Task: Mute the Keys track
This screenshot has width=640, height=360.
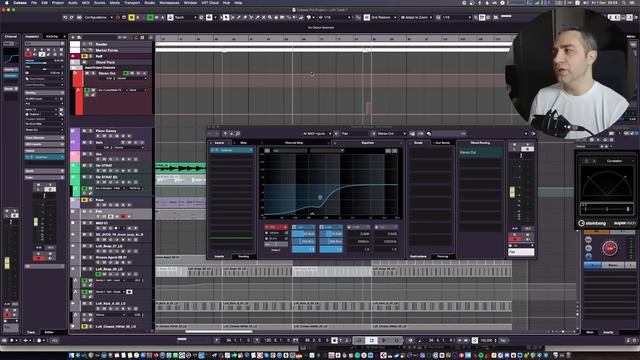Action: click(84, 200)
